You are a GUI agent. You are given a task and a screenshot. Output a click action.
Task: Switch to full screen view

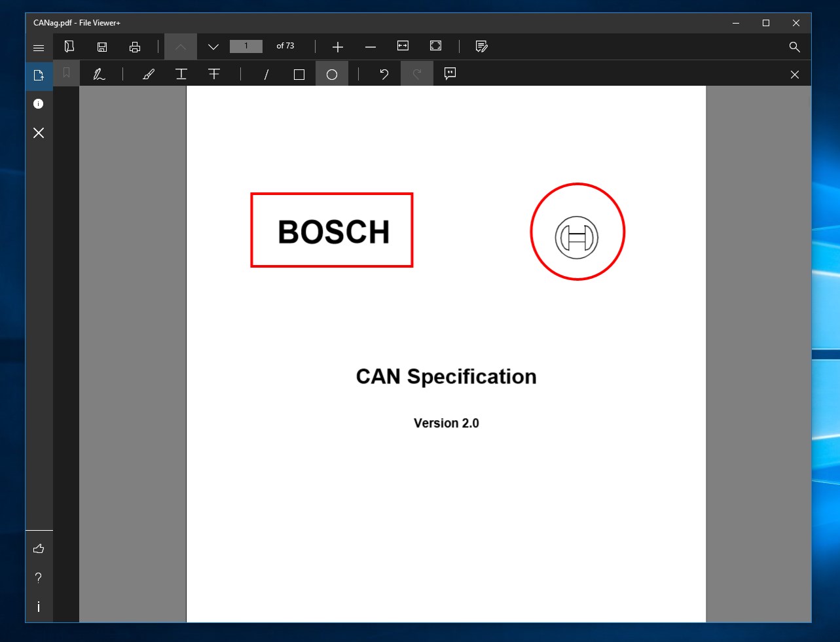[436, 46]
